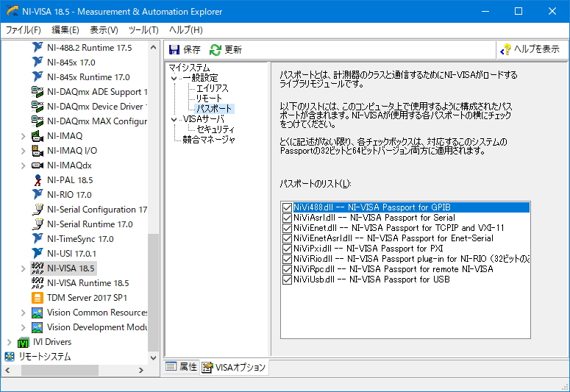Image resolution: width=570 pixels, height=392 pixels.
Task: Select the パスポート settings item
Action: (x=214, y=109)
